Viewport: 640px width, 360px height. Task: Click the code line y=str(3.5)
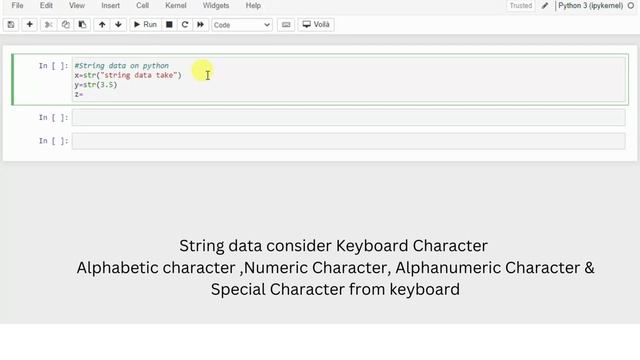point(96,85)
